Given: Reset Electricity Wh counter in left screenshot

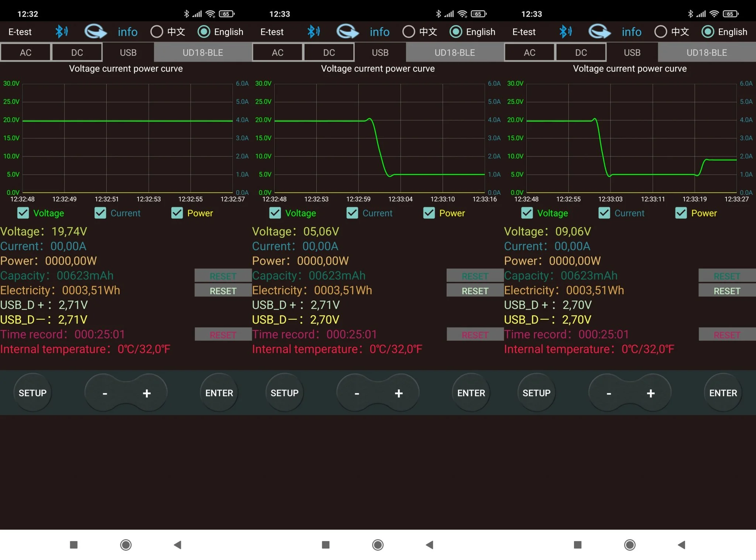Looking at the screenshot, I should [x=223, y=291].
